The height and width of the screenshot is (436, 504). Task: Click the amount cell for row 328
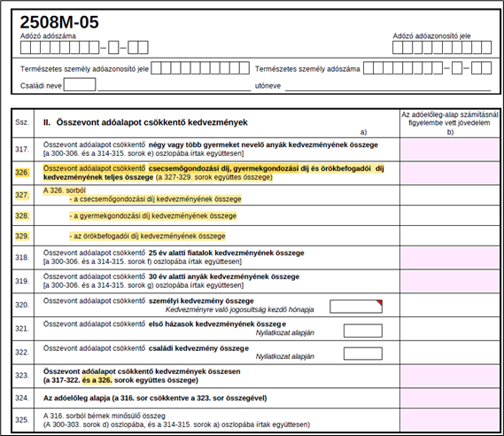pos(450,215)
